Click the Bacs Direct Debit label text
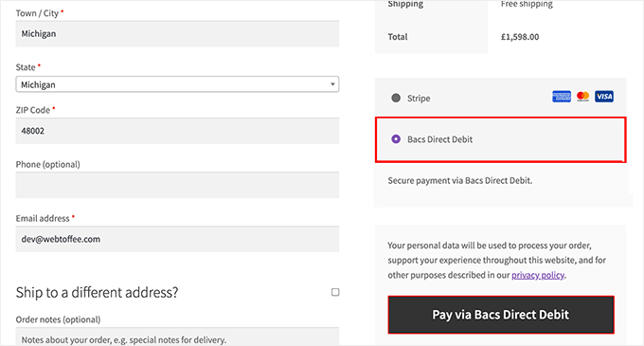This screenshot has width=644, height=346. coord(439,139)
